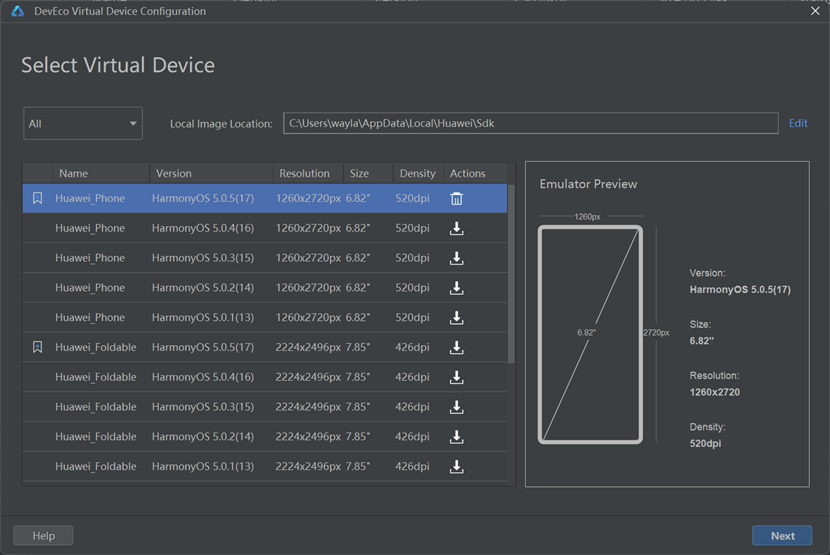Download Huawei_Foldable HarmonyOS 5.0.5(17) image
This screenshot has width=830, height=555.
456,347
